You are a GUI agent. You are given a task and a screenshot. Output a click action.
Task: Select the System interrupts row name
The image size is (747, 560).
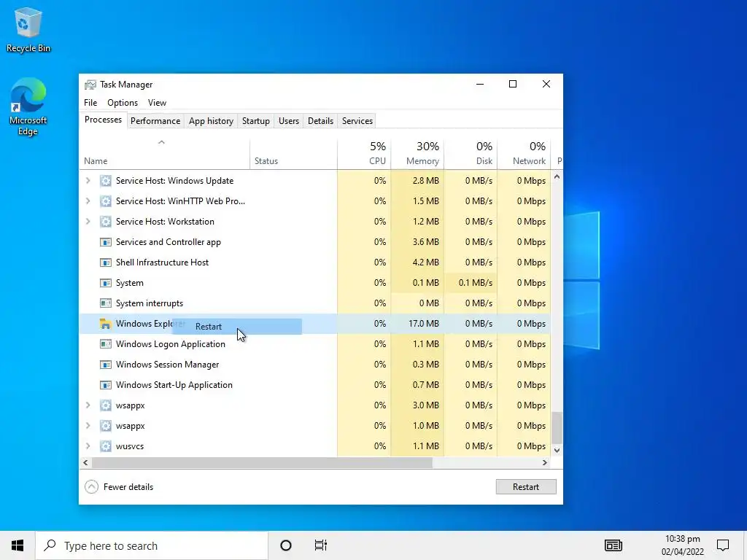tap(149, 303)
